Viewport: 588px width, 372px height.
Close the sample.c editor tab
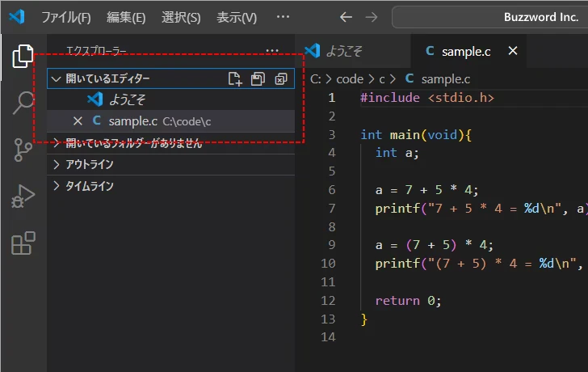(x=513, y=51)
